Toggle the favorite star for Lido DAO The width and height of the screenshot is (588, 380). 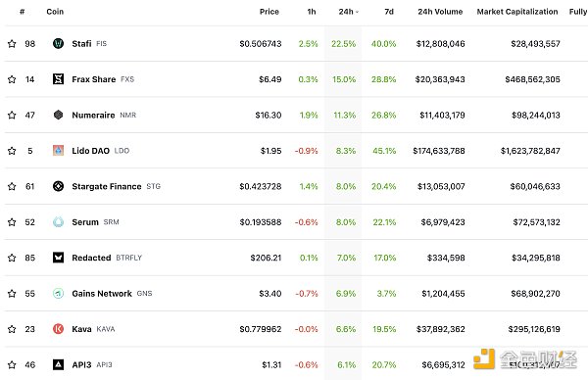tap(12, 151)
